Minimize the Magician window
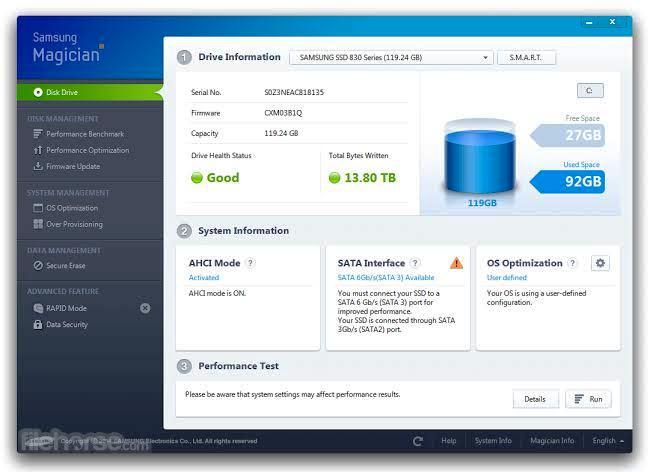 (x=589, y=22)
